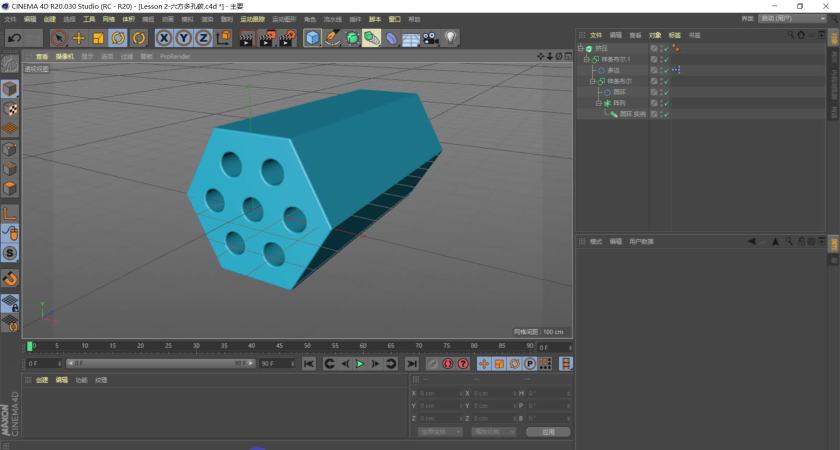Click the Play Forward green button
Screen dimensions: 840x450
[360, 364]
